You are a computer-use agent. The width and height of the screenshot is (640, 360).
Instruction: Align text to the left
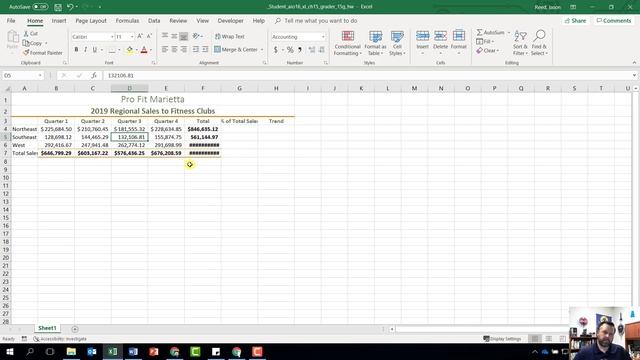click(165, 49)
